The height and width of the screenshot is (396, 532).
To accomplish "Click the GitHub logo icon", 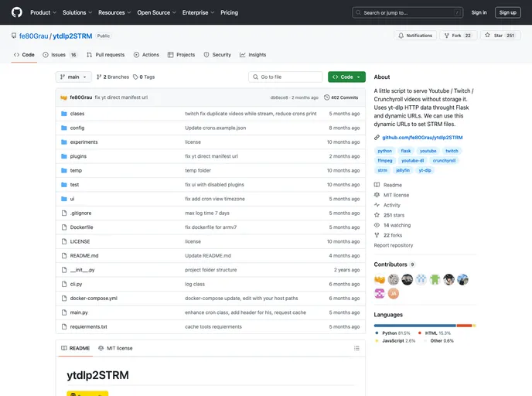I will pyautogui.click(x=16, y=12).
